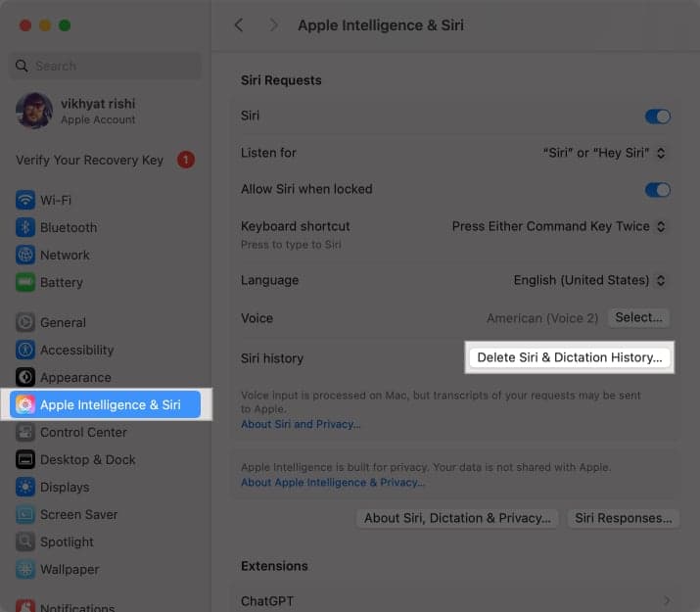Select Battery in sidebar

click(x=106, y=282)
